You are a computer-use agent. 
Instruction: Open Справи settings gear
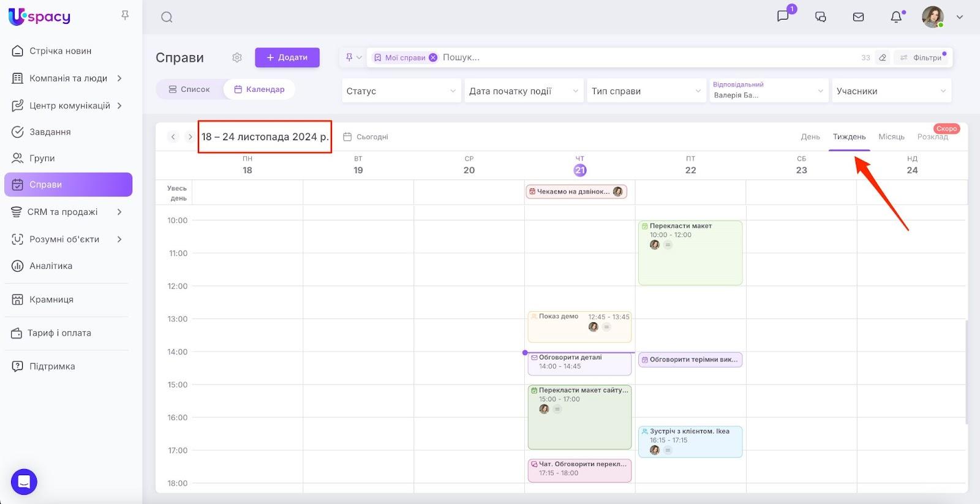(x=237, y=58)
